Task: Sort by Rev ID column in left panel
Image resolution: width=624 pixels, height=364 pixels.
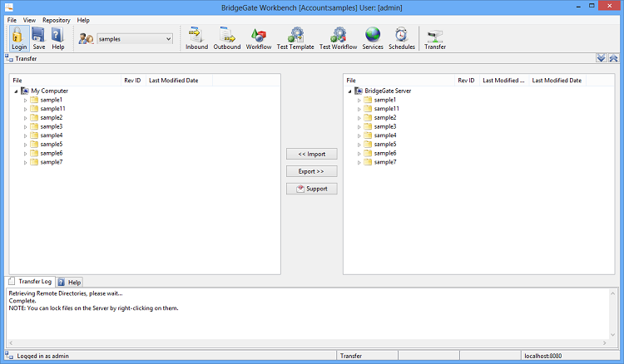Action: tap(133, 81)
